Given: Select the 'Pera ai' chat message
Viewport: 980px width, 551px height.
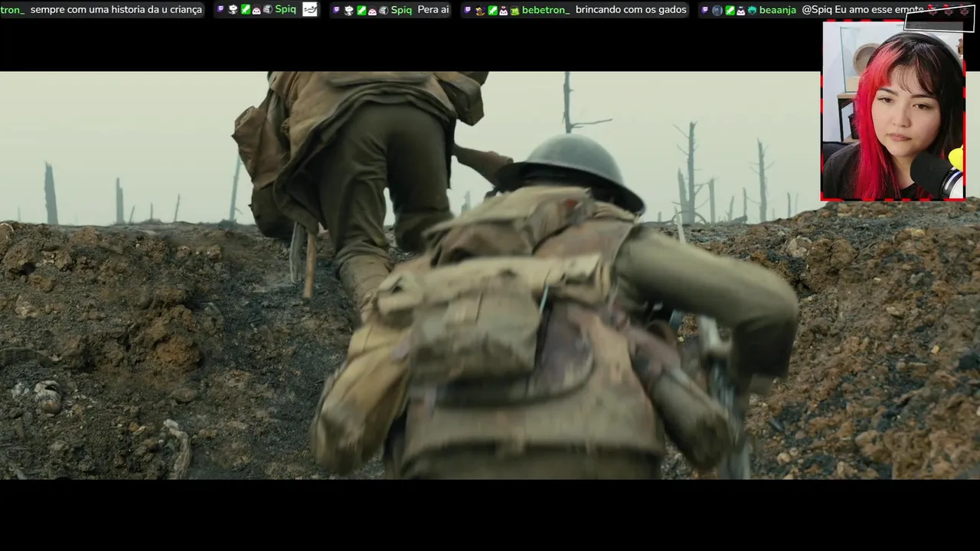Looking at the screenshot, I should pyautogui.click(x=433, y=10).
